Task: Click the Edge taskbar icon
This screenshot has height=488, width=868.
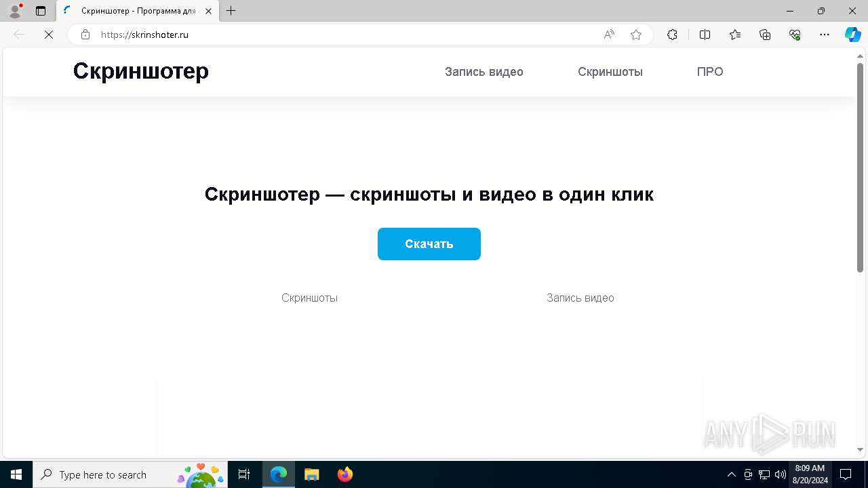Action: [x=279, y=474]
